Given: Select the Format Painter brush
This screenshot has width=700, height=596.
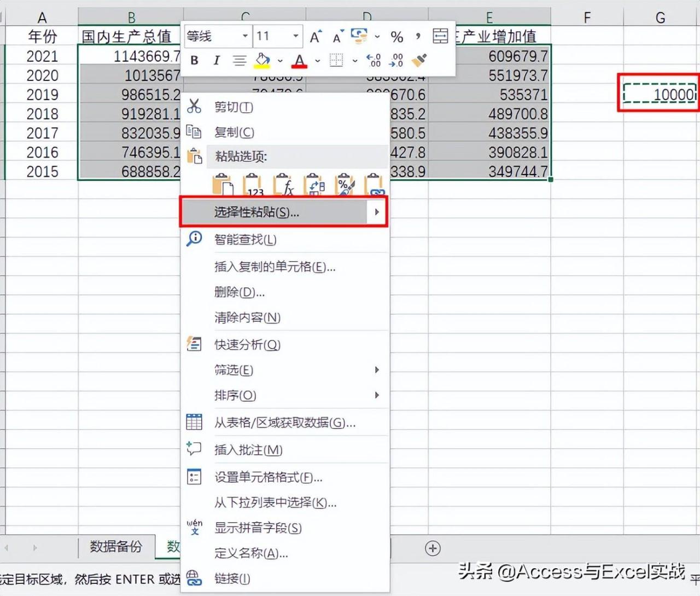Looking at the screenshot, I should pyautogui.click(x=419, y=60).
